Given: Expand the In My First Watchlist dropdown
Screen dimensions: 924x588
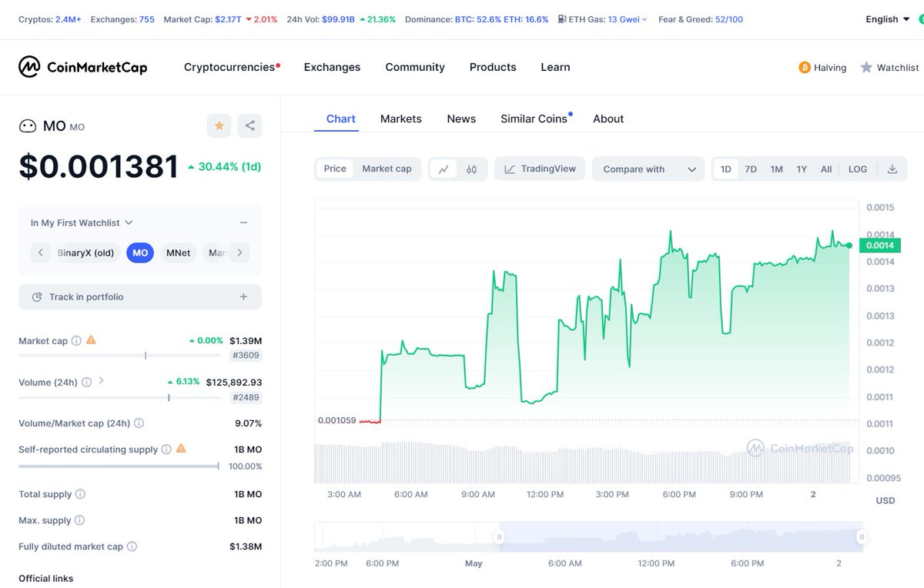Looking at the screenshot, I should (82, 222).
